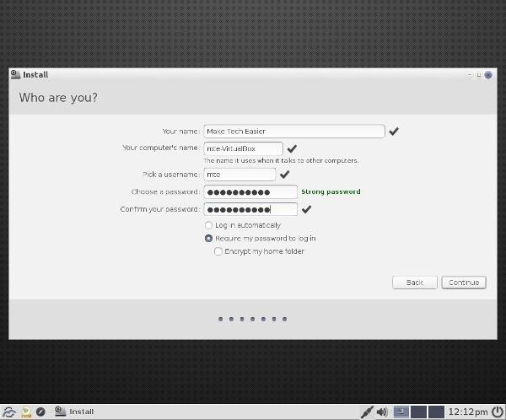Click the volume speaker tray icon
The image size is (506, 420).
point(382,412)
